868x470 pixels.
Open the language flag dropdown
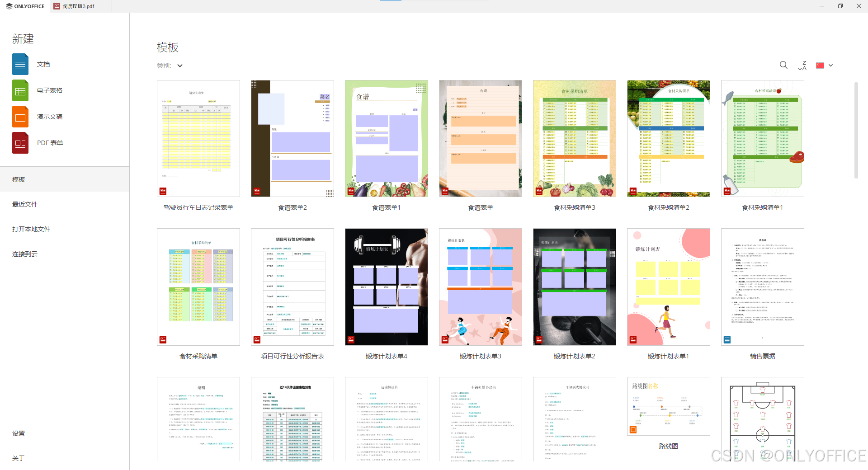[x=825, y=65]
